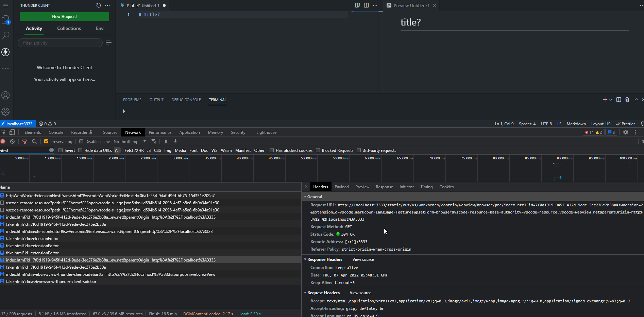Kill the terminal with trash icon
Viewport: 644px width, 317px height.
pyautogui.click(x=627, y=100)
